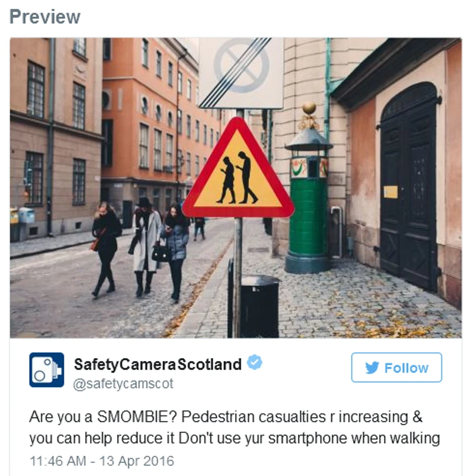Open the 11:46 AM - 13 Apr 2016 timestamp

point(102,461)
